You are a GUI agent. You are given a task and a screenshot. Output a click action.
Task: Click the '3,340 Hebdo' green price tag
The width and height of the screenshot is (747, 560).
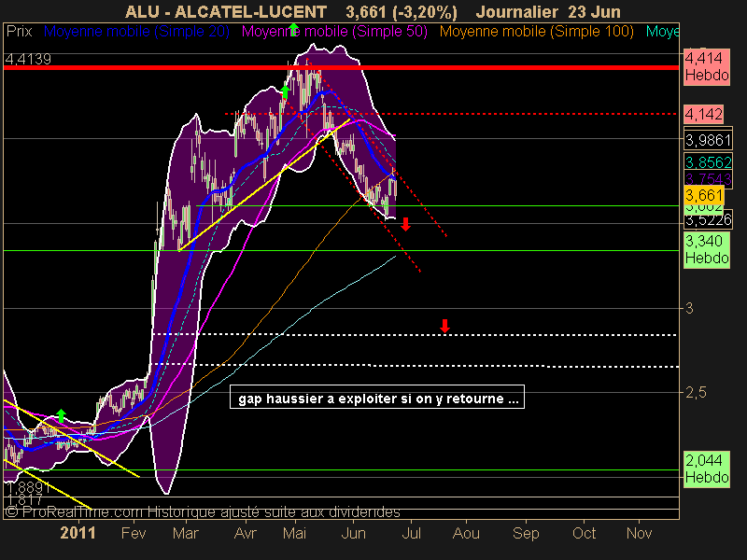pyautogui.click(x=707, y=249)
